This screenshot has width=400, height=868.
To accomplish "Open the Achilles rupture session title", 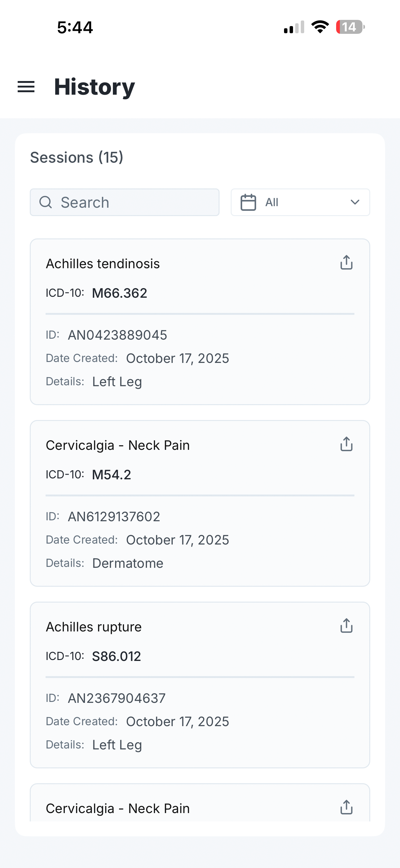I will (94, 627).
